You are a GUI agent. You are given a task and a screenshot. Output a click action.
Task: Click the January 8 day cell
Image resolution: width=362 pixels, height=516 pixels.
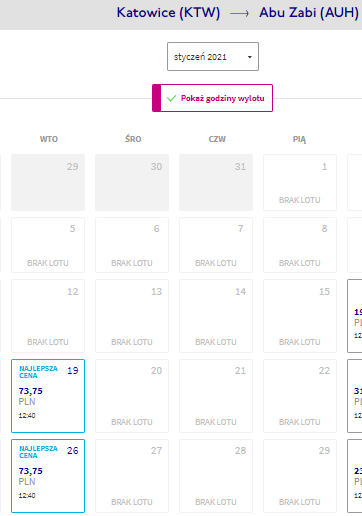tap(300, 245)
